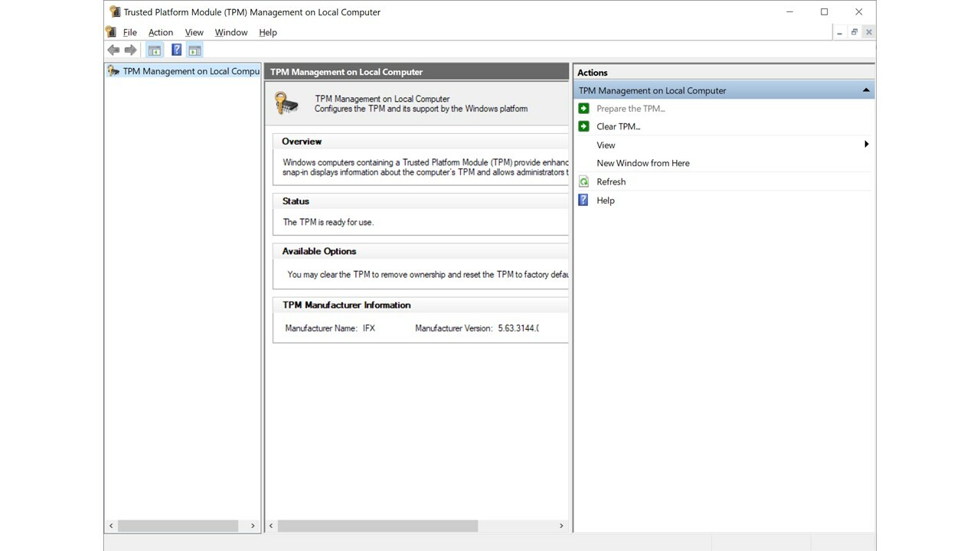Click center pane horizontal scrollbar left arrow
The width and height of the screenshot is (980, 551).
[x=272, y=526]
